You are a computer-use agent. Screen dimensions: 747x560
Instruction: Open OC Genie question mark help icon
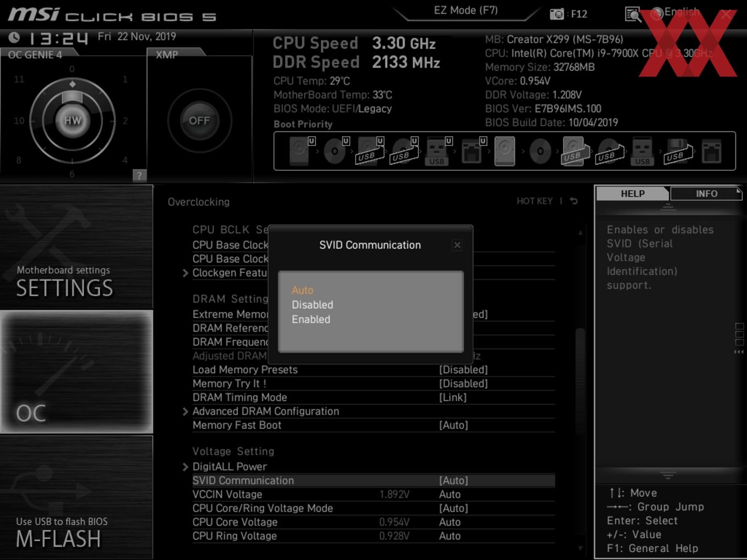click(140, 175)
